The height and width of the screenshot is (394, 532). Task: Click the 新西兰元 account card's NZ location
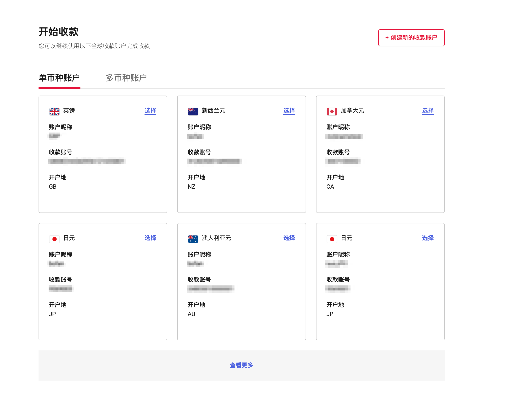[191, 187]
